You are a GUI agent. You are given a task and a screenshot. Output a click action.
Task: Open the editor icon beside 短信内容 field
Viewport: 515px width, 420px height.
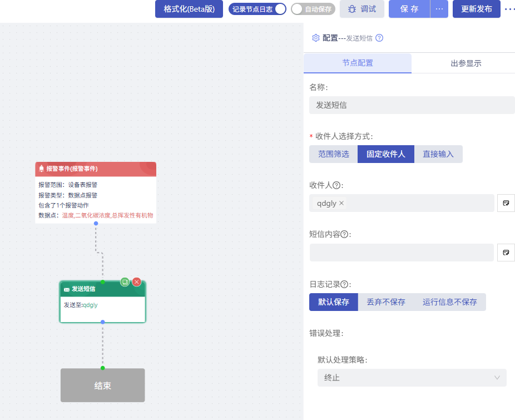click(x=506, y=253)
